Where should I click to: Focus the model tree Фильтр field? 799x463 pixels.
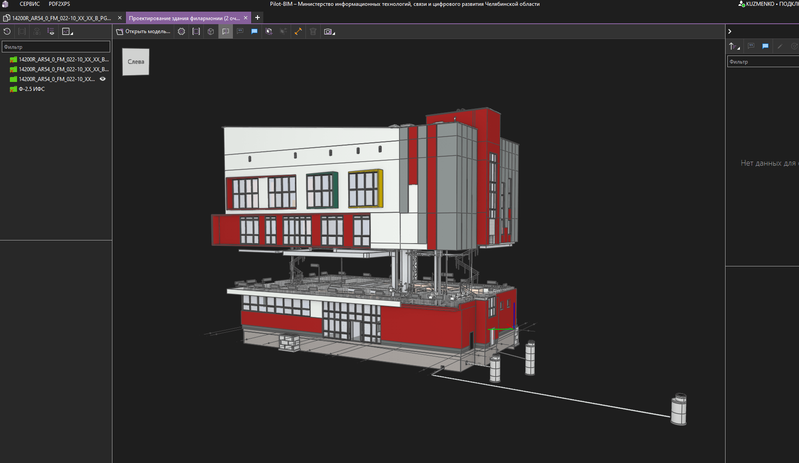pyautogui.click(x=56, y=47)
